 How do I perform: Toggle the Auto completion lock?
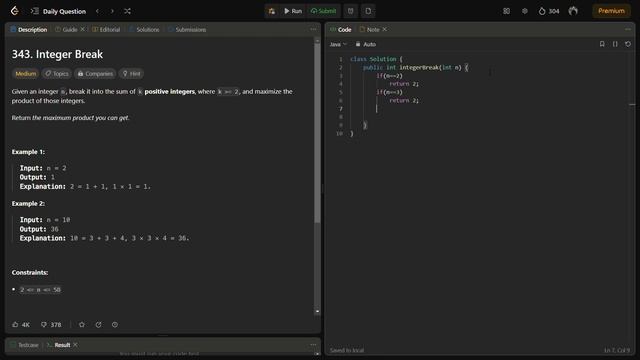(x=366, y=44)
